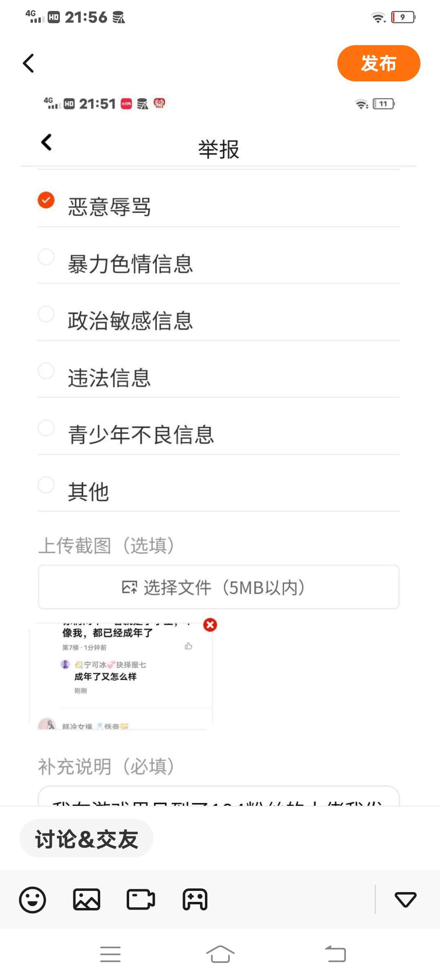The width and height of the screenshot is (440, 980).
Task: Choose the 青少年不良信息 radio option
Action: click(x=46, y=428)
